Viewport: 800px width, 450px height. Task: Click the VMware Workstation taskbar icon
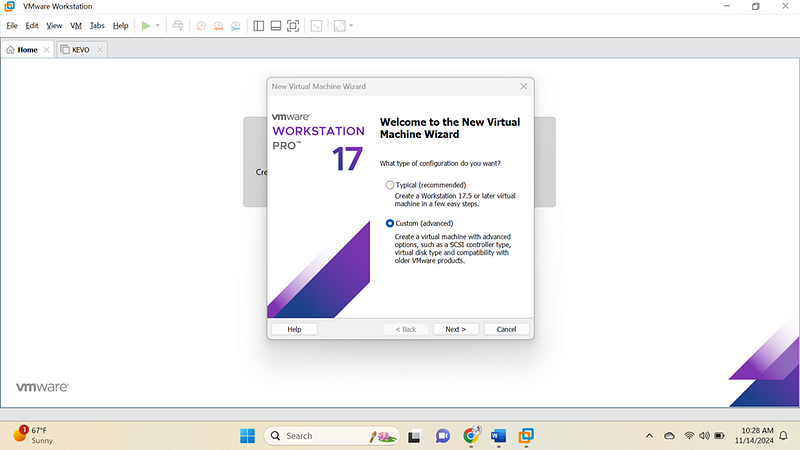coord(526,436)
